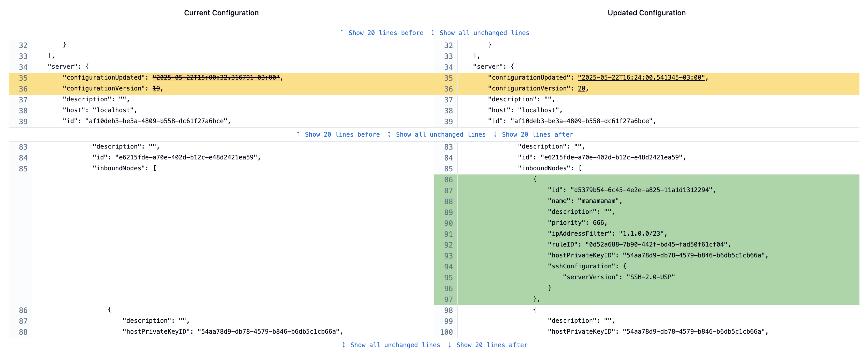Expand unchanged lines using the bottom divider link
This screenshot has width=868, height=358.
click(394, 345)
